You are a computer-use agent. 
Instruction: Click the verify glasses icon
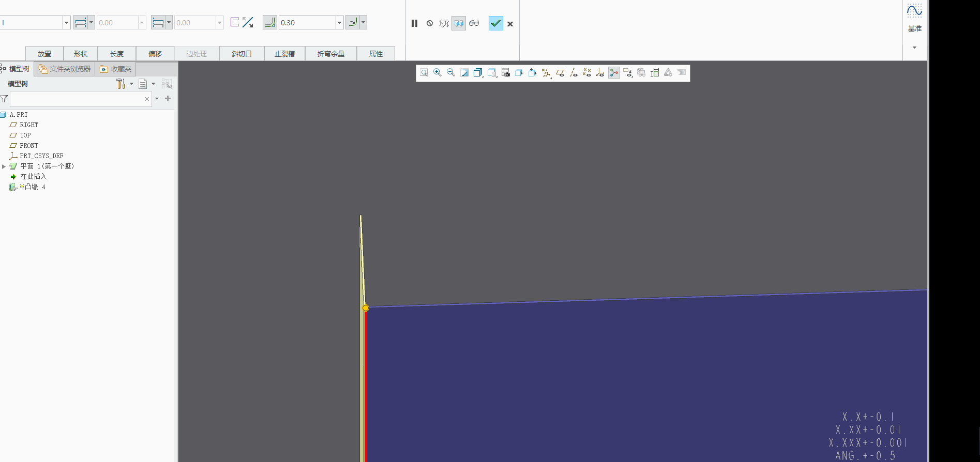[474, 23]
